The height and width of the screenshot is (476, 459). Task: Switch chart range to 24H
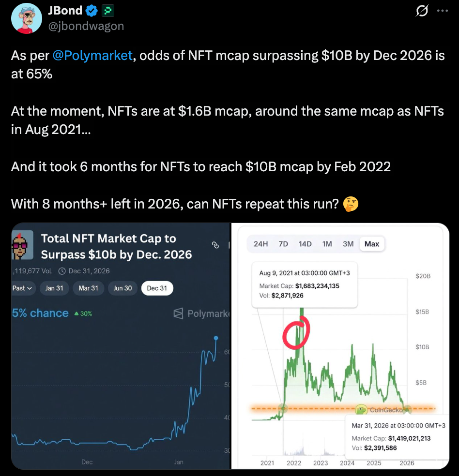pyautogui.click(x=260, y=244)
